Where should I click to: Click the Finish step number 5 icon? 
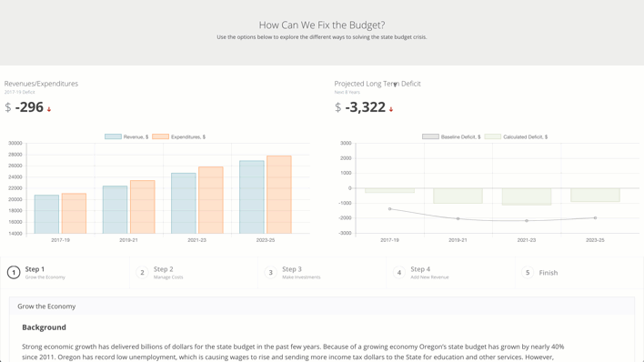(x=528, y=273)
